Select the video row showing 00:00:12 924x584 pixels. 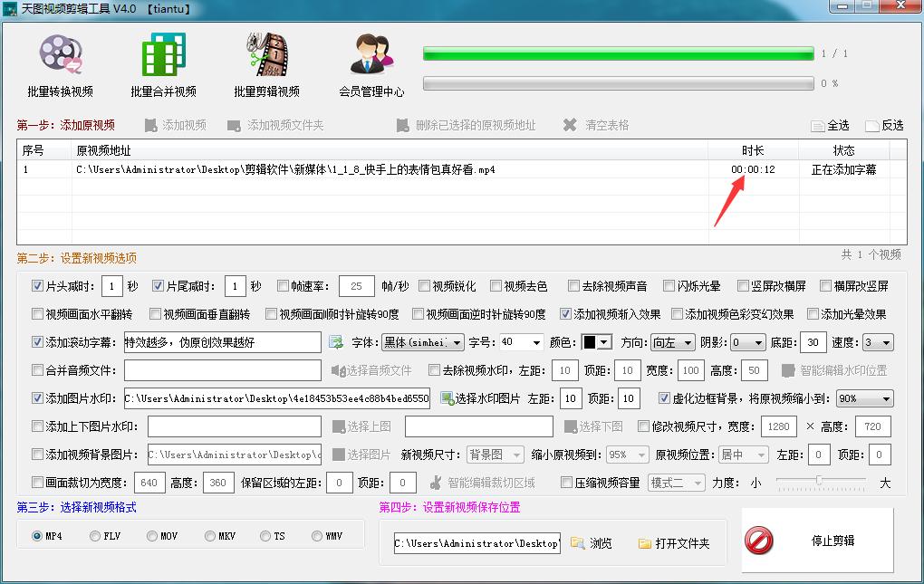[x=461, y=169]
